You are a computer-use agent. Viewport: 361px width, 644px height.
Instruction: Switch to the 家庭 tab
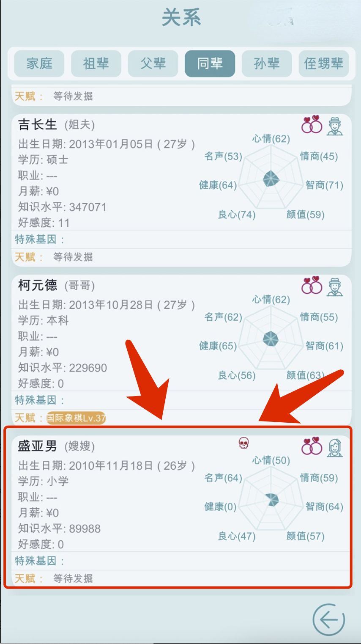tap(39, 63)
